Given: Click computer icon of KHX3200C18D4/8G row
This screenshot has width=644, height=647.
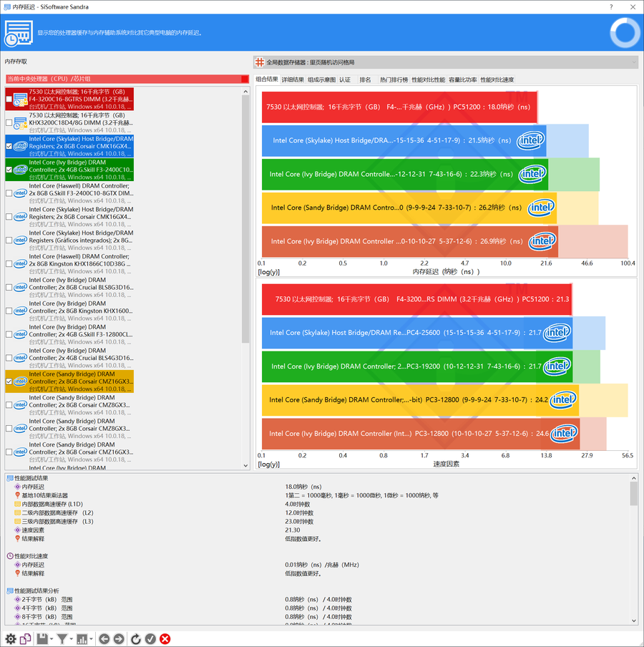Looking at the screenshot, I should tap(20, 122).
